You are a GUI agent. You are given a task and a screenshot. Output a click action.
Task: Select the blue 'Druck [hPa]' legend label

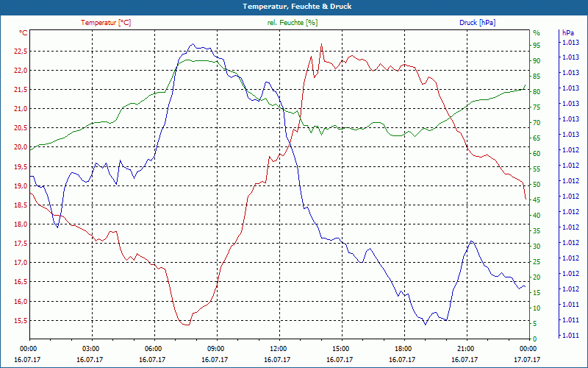point(477,23)
